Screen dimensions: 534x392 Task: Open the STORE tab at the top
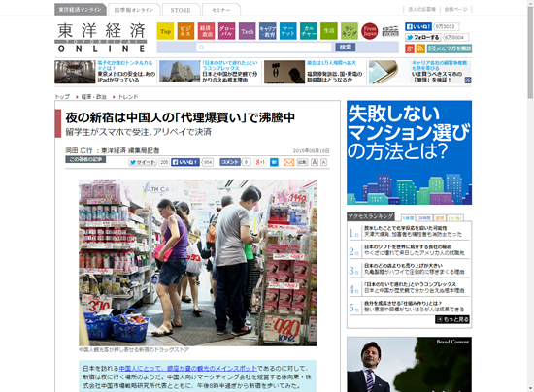point(181,10)
